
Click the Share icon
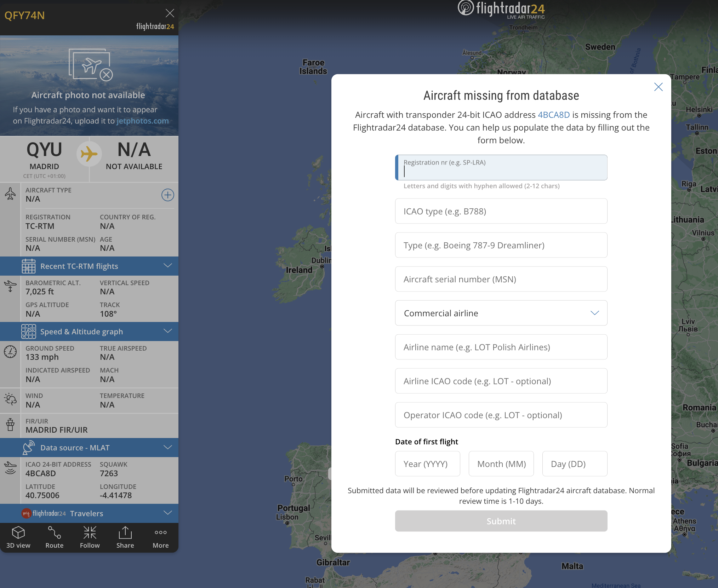coord(125,537)
